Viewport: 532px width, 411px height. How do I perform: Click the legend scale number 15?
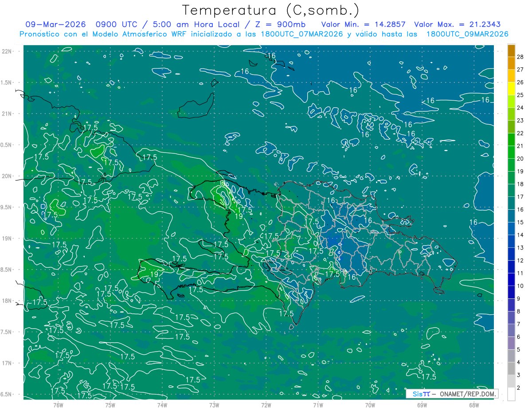[x=520, y=222]
